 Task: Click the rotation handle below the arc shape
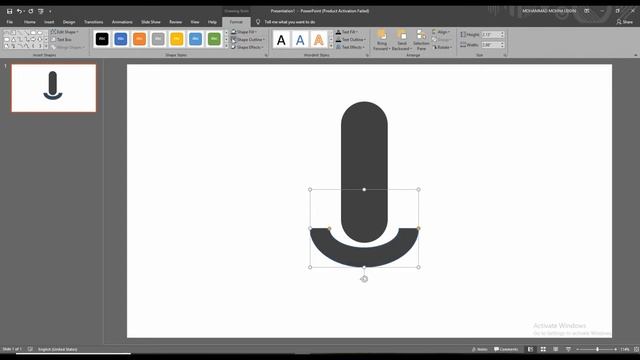(x=364, y=279)
